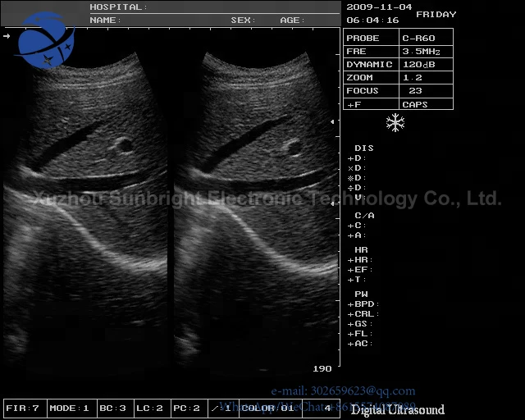This screenshot has width=525, height=420.
Task: Click the +F cell in parameter table
Action: point(372,104)
